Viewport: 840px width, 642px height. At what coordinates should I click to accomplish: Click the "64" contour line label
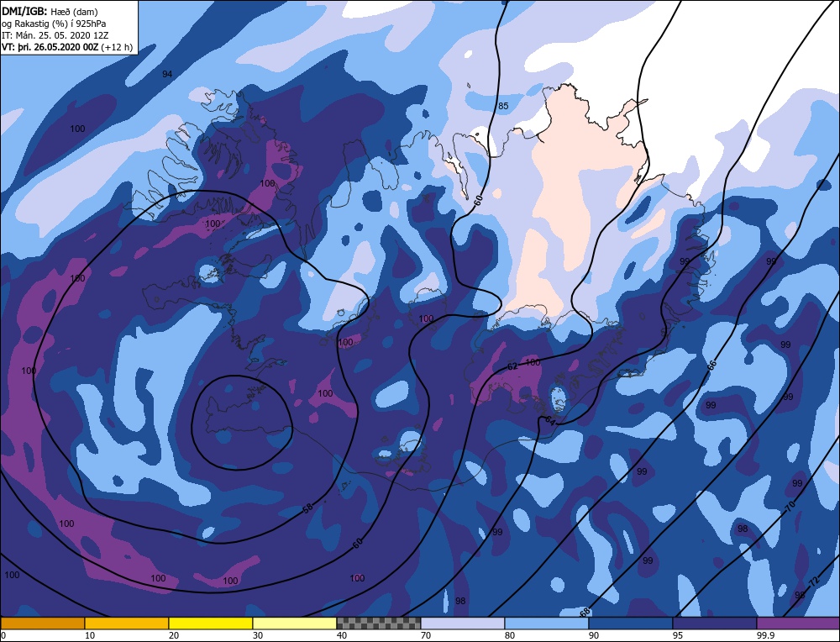[549, 421]
